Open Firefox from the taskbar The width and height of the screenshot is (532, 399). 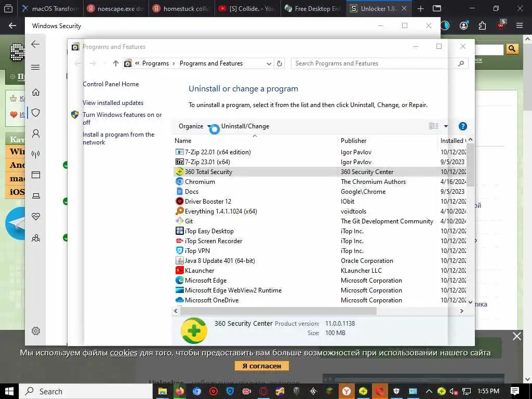(x=180, y=391)
